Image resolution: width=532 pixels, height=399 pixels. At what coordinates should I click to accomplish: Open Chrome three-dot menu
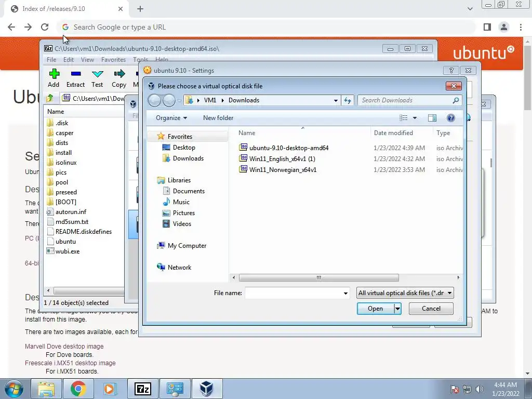(x=521, y=27)
